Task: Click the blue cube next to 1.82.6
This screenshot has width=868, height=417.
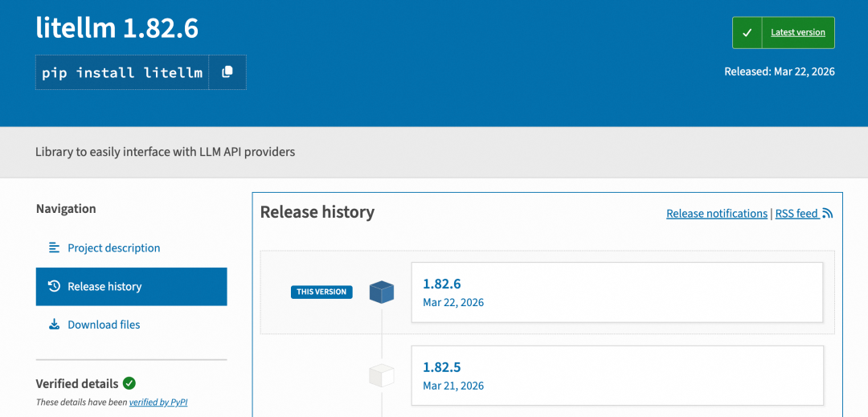Action: (382, 292)
